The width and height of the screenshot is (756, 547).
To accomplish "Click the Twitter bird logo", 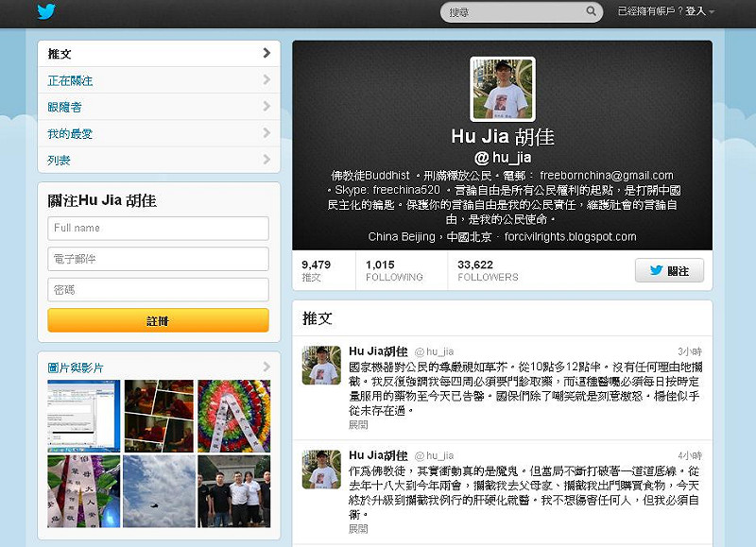I will 47,12.
